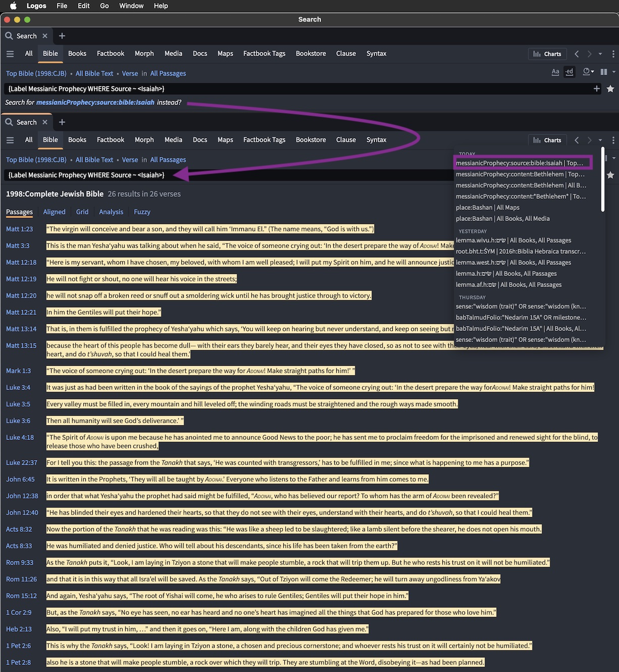Select All tab in lower panel
619x672 pixels.
click(29, 140)
